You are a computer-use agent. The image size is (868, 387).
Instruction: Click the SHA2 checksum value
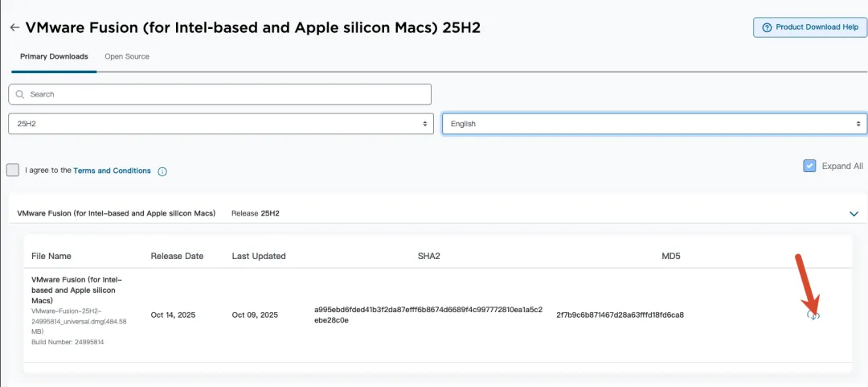tap(428, 315)
